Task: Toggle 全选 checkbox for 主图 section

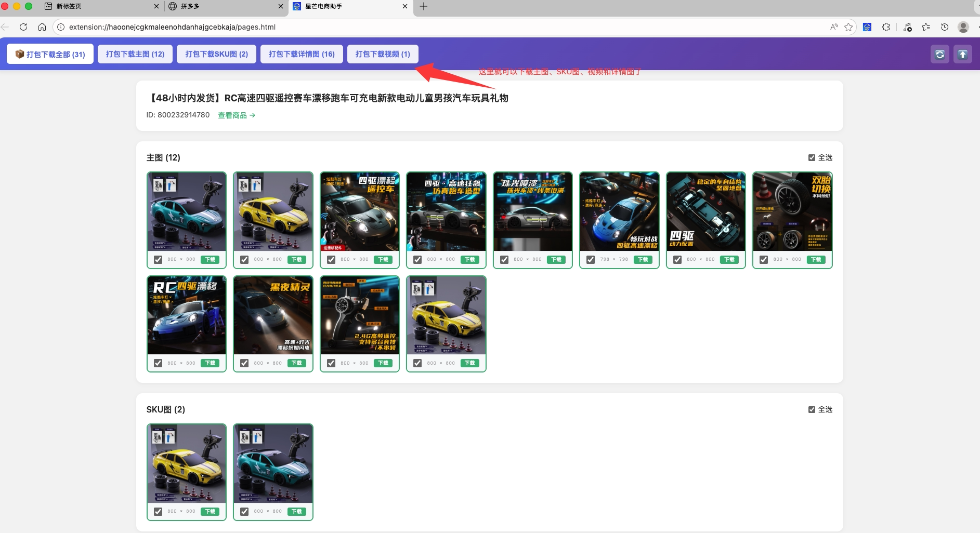Action: [812, 157]
